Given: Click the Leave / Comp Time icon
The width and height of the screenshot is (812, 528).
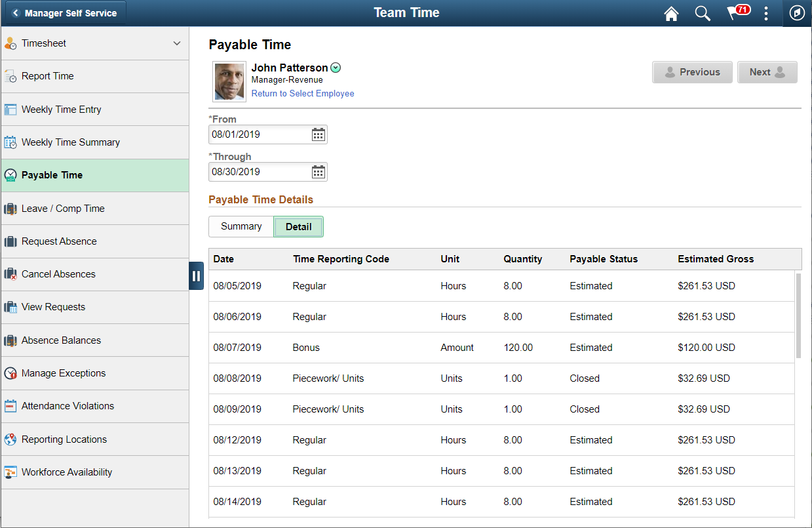Looking at the screenshot, I should (x=10, y=209).
